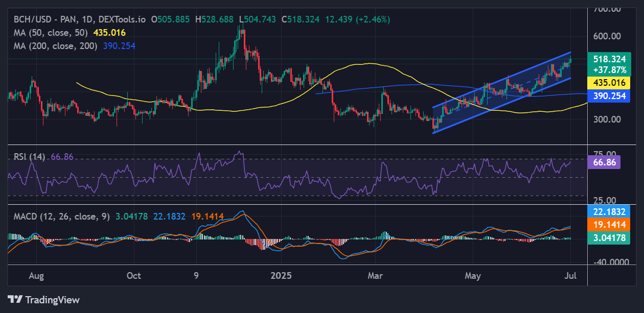Click the 9 label on time axis
The image size is (644, 313).
click(196, 276)
